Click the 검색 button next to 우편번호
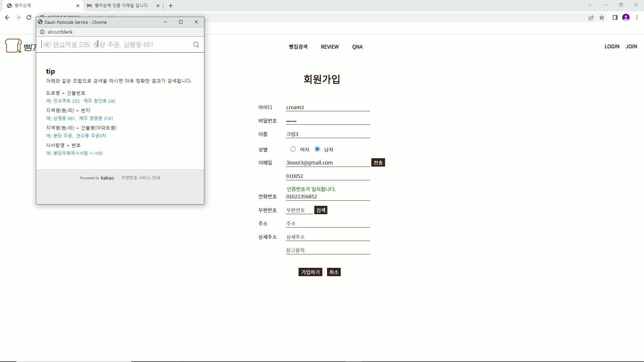The image size is (644, 362). (320, 210)
